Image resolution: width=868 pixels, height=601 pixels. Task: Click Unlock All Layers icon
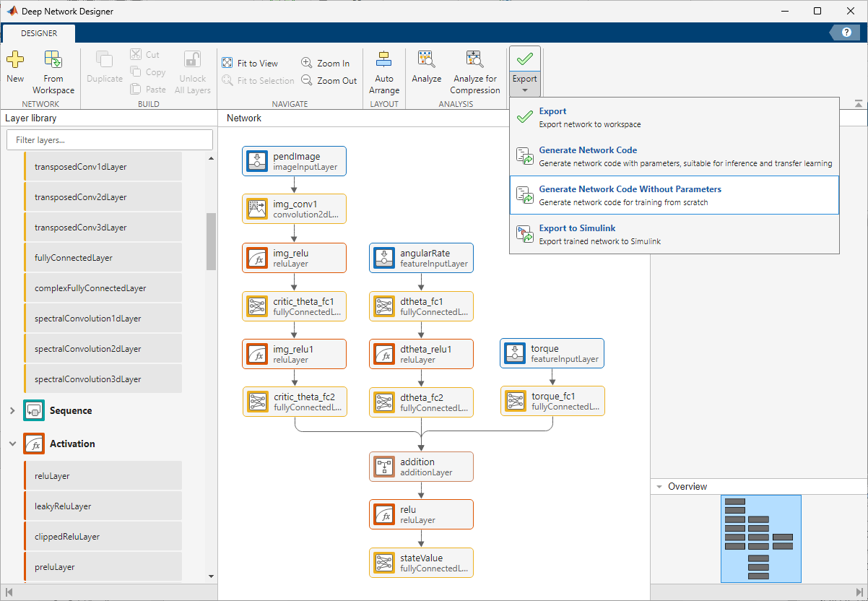(x=192, y=60)
